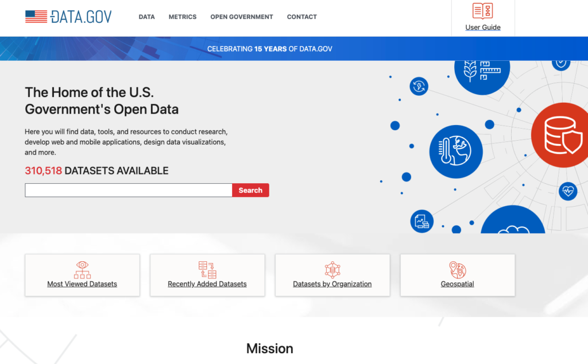Open the METRICS menu item

(x=183, y=17)
